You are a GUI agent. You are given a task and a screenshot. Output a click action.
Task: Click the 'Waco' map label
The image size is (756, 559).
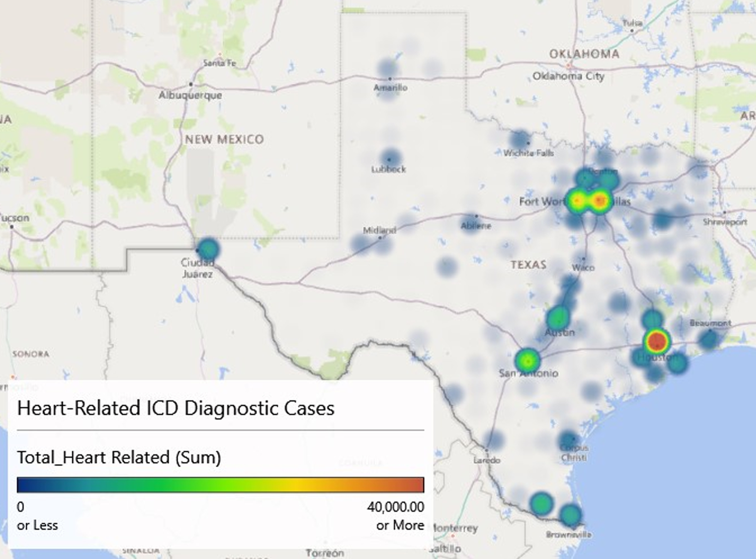coord(583,268)
